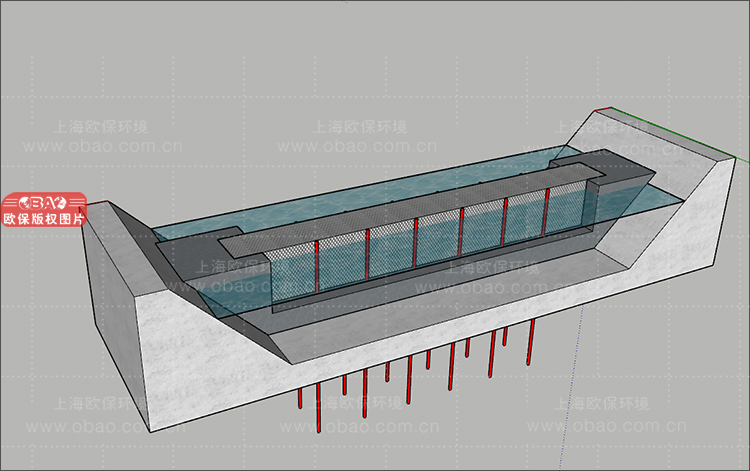Select the leftmost red pile under the model
750x471 pixels.
(301, 399)
